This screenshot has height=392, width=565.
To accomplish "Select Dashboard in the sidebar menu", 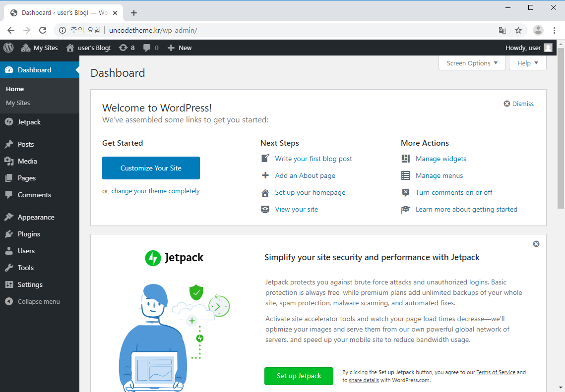I will 40,70.
